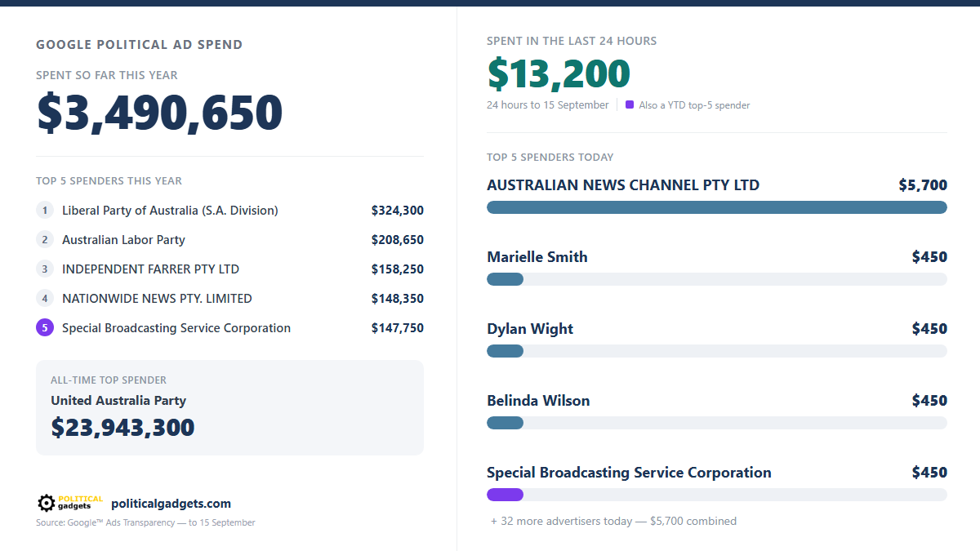Click the TOP 5 SPENDERS TODAY heading

point(550,157)
